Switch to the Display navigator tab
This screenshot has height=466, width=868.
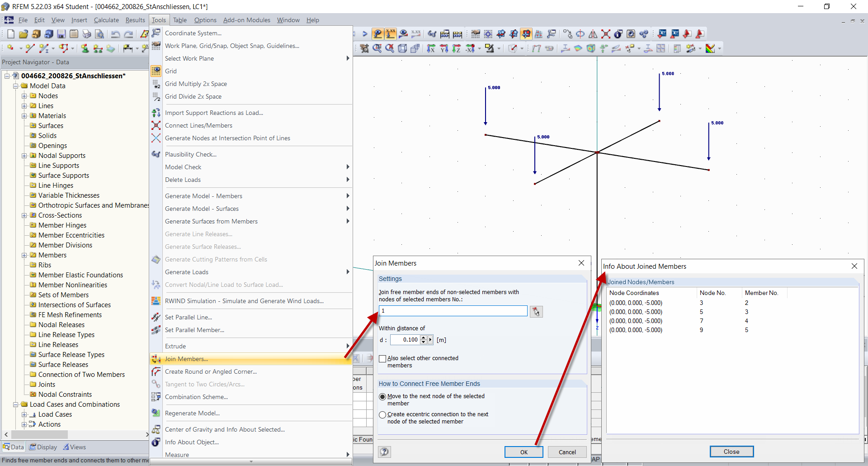43,447
